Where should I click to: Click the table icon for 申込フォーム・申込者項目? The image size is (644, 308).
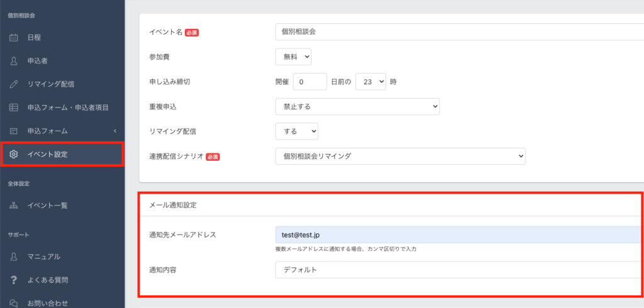click(14, 108)
